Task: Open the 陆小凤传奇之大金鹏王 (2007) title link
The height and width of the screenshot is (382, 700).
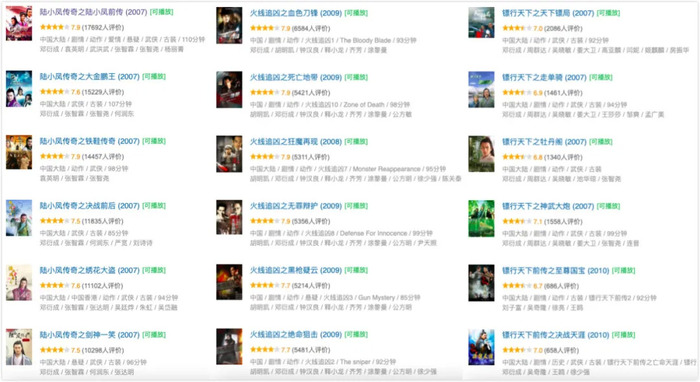Action: [x=90, y=77]
